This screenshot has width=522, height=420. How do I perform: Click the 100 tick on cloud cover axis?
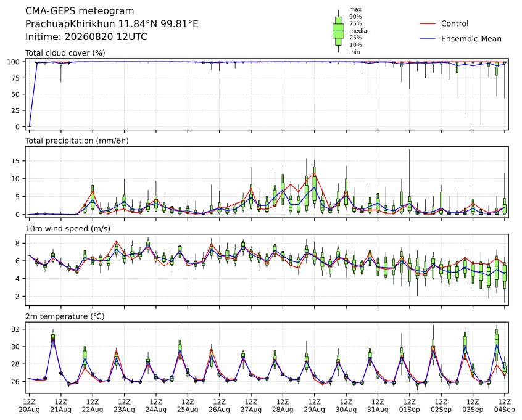pyautogui.click(x=14, y=62)
